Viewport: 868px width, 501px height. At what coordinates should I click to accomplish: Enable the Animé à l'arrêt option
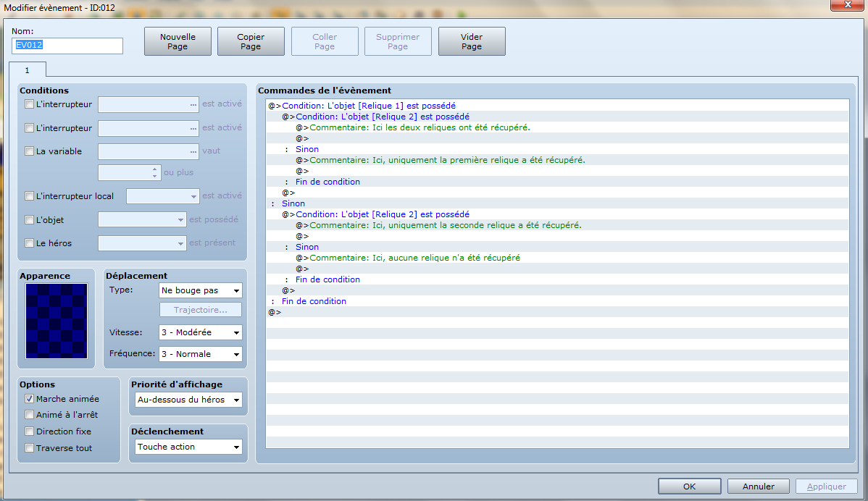point(29,415)
